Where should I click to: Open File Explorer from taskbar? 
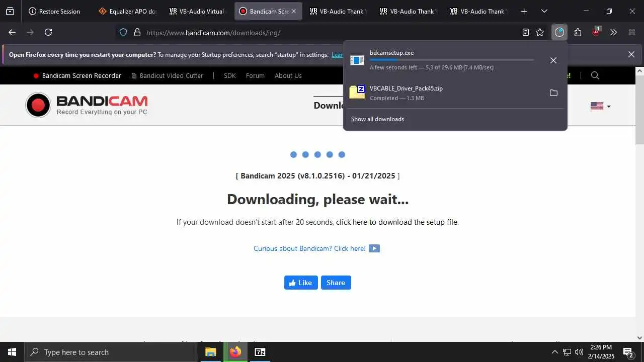click(211, 352)
